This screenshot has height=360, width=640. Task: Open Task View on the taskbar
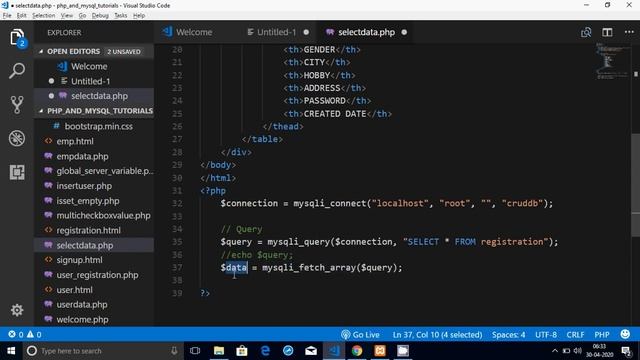click(195, 351)
